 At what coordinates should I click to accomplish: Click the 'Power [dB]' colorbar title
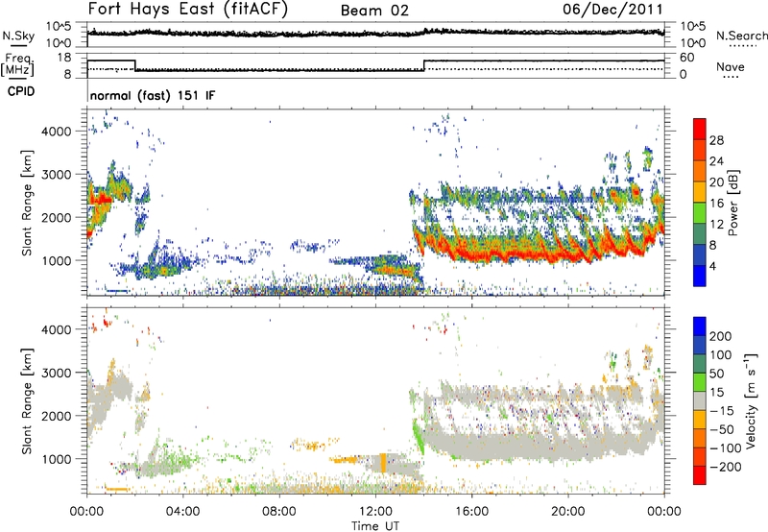point(732,203)
